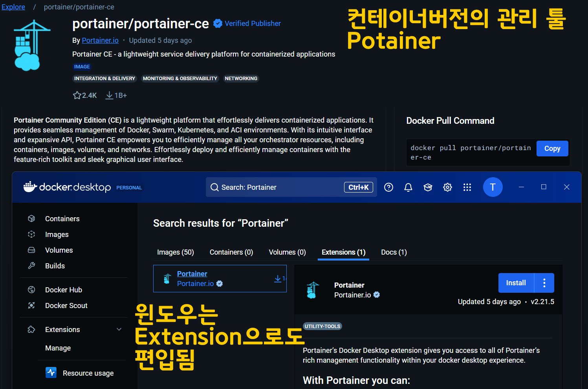This screenshot has height=389, width=588.
Task: Click the v2.21.5 version text
Action: click(542, 302)
